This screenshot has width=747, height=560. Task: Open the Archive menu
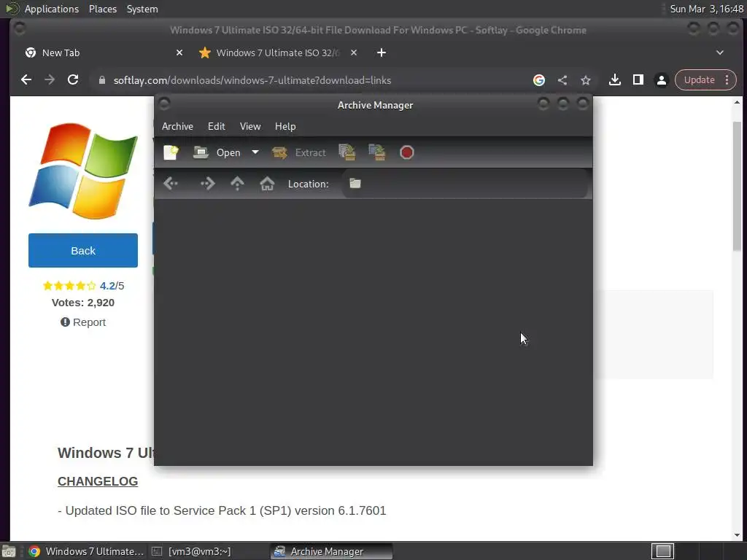coord(177,126)
